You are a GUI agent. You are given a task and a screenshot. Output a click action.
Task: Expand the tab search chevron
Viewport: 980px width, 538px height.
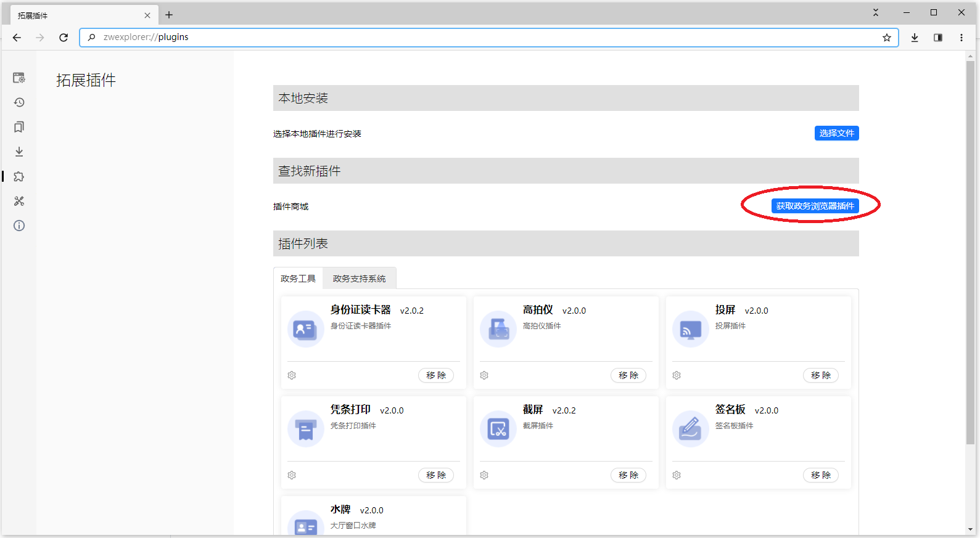[876, 12]
